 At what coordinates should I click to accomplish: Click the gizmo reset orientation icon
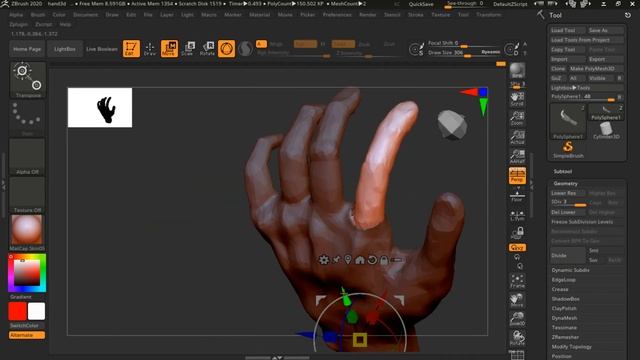click(x=372, y=260)
